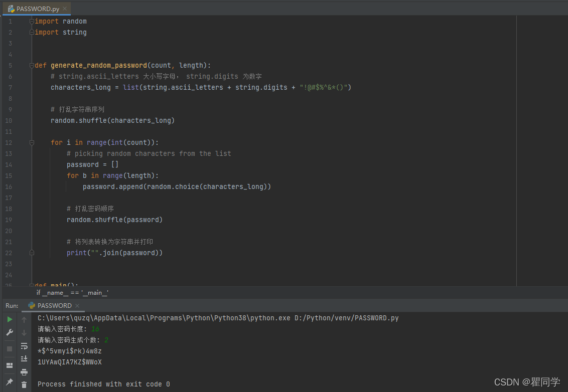
Task: Print console output with the printer icon
Action: click(x=24, y=372)
